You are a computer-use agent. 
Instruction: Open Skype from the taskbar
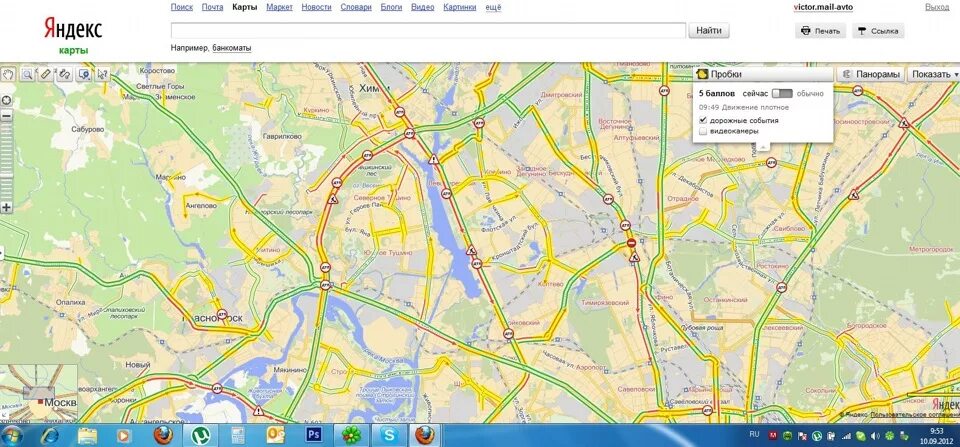pos(389,435)
